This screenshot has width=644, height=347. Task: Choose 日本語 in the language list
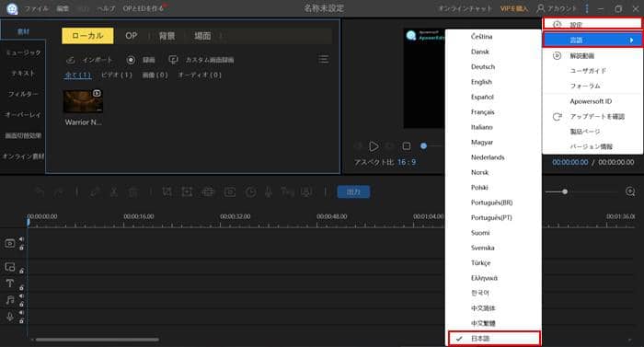[494, 339]
